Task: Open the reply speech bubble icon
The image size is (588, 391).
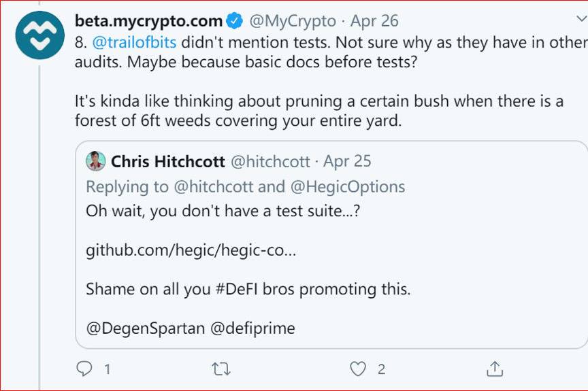Action: click(84, 369)
